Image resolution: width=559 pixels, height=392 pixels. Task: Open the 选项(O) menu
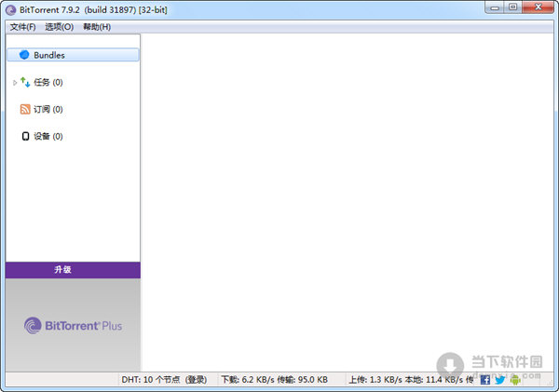[x=60, y=27]
